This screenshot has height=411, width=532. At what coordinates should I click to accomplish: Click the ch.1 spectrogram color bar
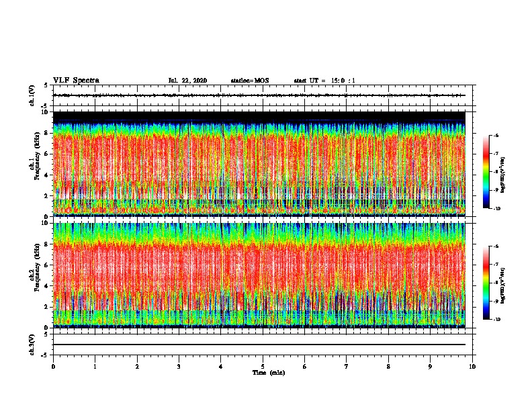[x=486, y=172]
